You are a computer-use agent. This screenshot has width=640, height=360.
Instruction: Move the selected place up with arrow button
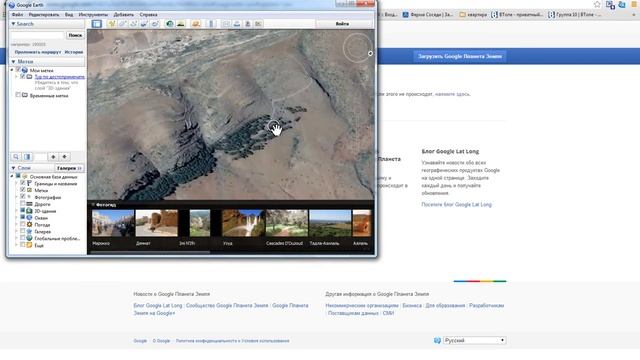click(53, 157)
